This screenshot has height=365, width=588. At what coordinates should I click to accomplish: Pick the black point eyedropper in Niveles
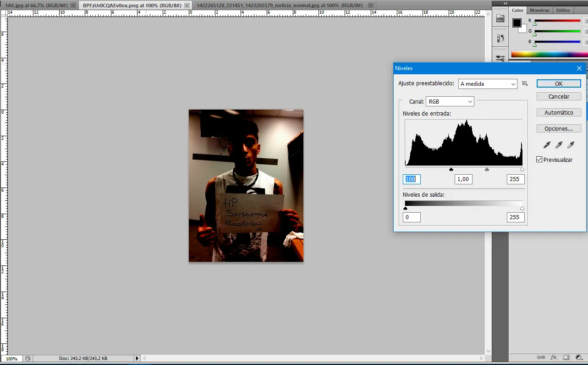point(547,145)
